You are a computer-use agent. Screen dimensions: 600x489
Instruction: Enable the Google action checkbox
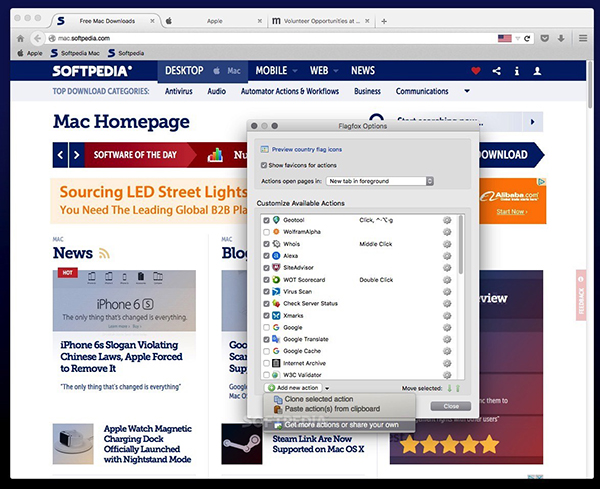(x=267, y=328)
